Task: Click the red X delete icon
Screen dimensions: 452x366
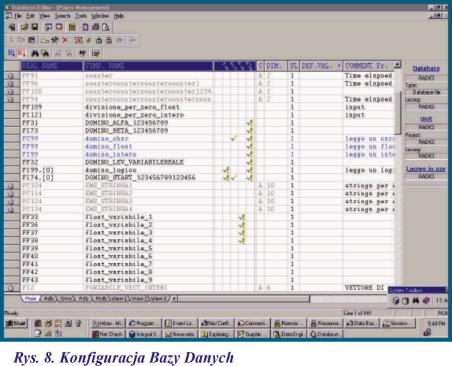Action: point(65,40)
